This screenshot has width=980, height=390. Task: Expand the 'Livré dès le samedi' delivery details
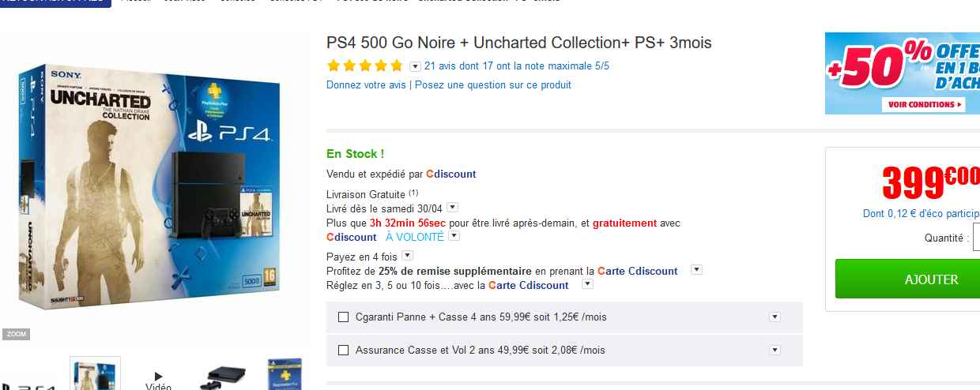[x=452, y=208]
